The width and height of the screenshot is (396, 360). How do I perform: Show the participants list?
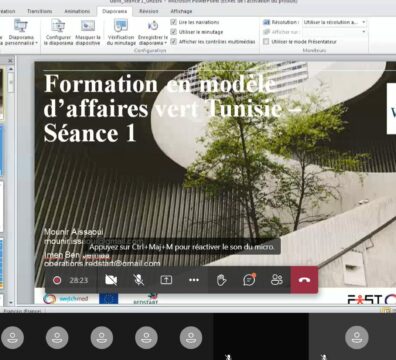click(277, 280)
